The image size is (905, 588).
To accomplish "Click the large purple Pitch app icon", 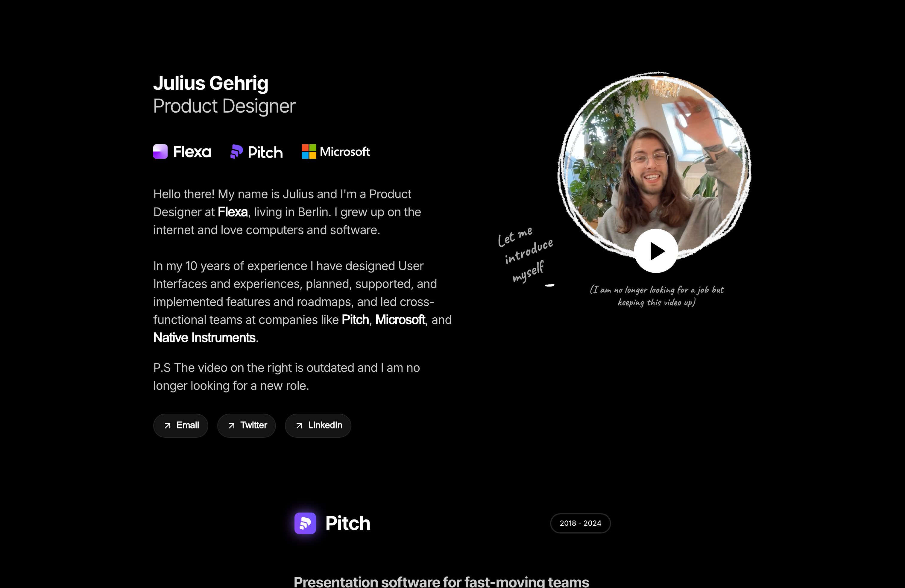I will [x=305, y=523].
